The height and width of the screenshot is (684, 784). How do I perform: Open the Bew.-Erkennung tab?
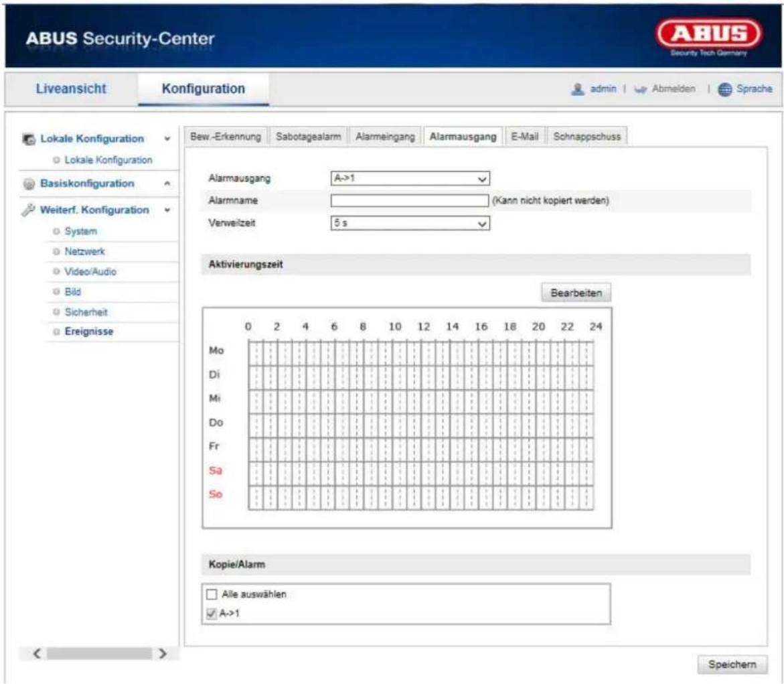[x=226, y=137]
